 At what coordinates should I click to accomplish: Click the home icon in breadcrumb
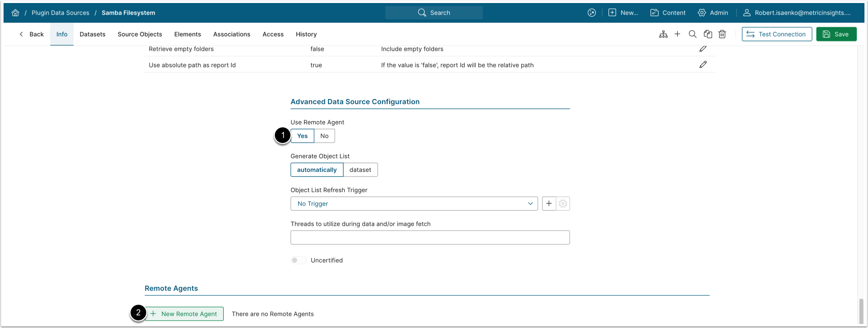15,13
